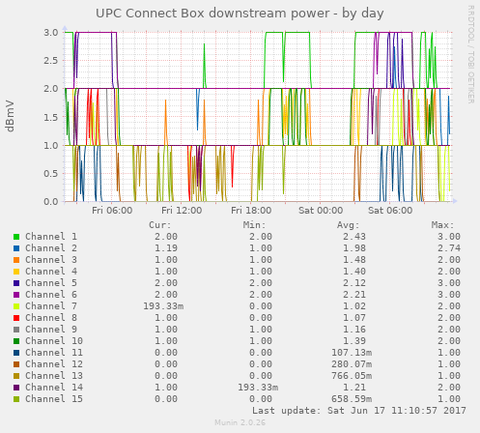Click the Last update timestamp text
The height and width of the screenshot is (433, 480).
coord(359,410)
